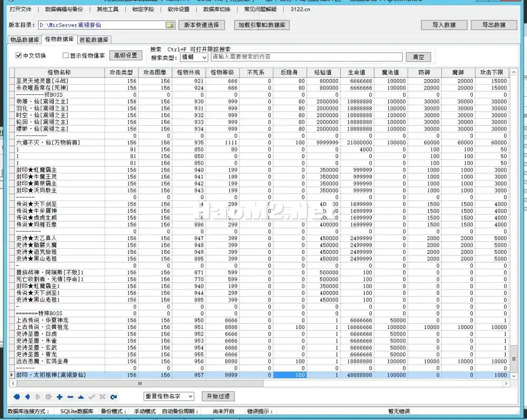Image resolution: width=527 pixels, height=420 pixels.
Task: Cancel edit using the X icon
Action: tap(102, 397)
